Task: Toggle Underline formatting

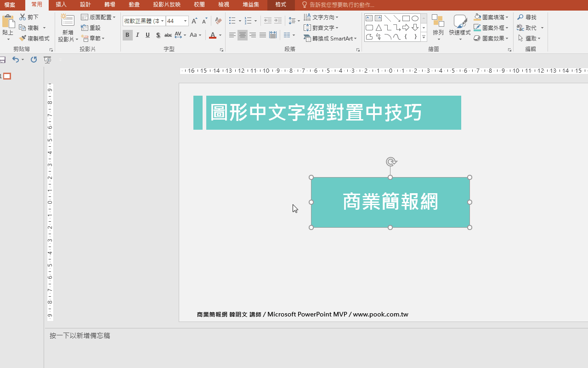Action: pyautogui.click(x=147, y=35)
